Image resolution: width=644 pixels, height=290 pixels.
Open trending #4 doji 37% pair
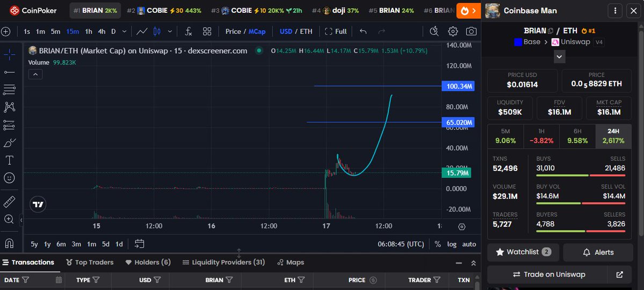pos(335,11)
